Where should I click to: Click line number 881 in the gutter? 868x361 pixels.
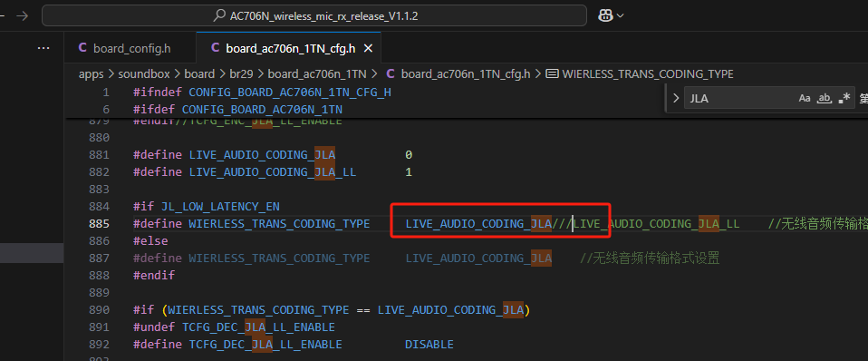(x=99, y=155)
